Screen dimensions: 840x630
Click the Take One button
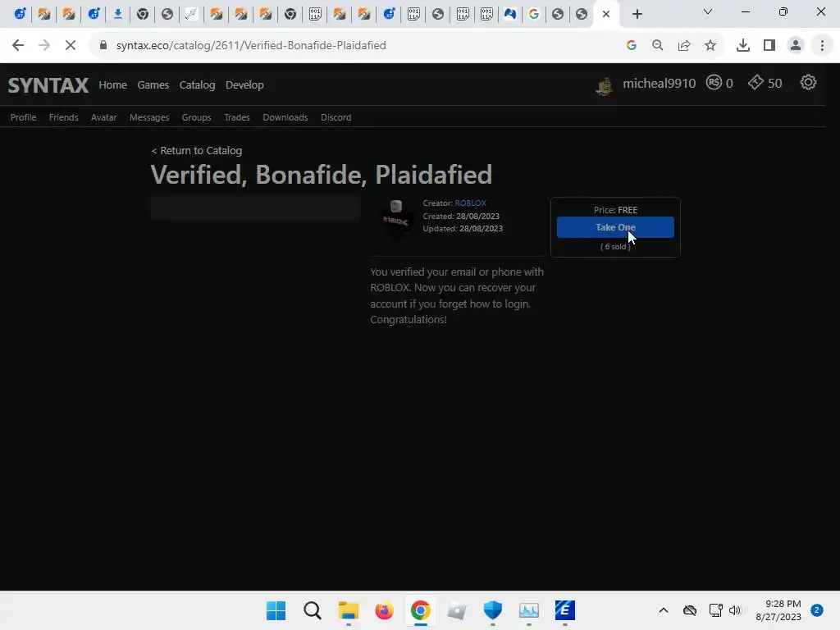coord(615,227)
